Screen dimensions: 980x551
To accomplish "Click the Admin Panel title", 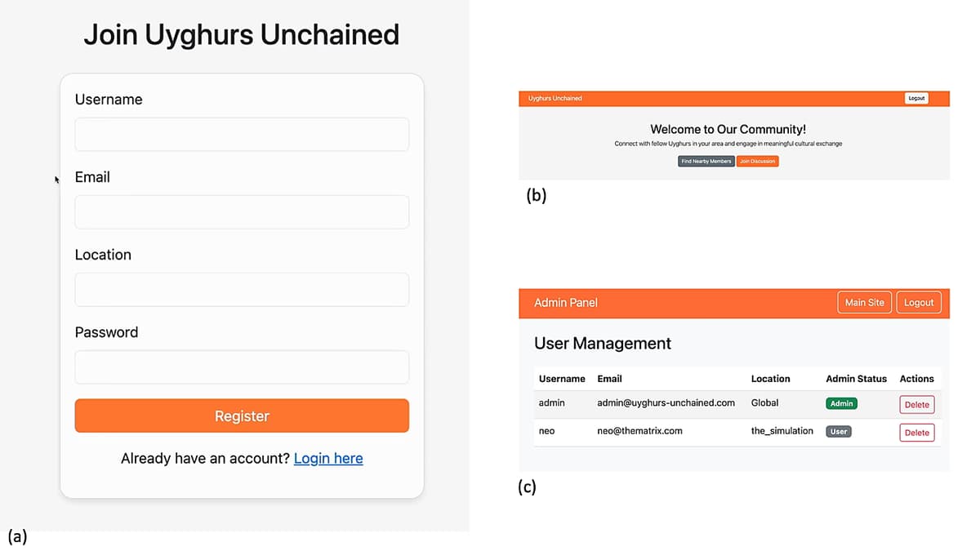I will click(565, 302).
